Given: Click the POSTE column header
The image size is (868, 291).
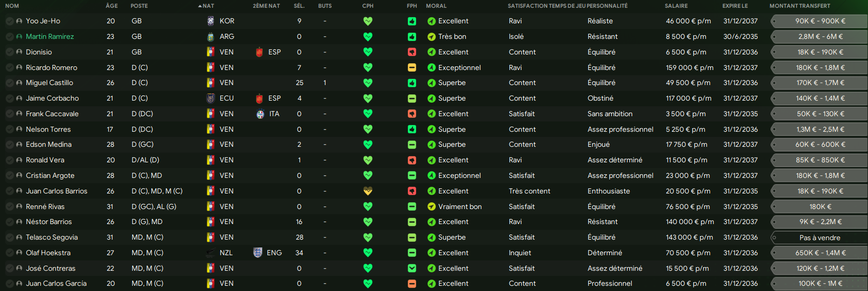Looking at the screenshot, I should click(139, 6).
